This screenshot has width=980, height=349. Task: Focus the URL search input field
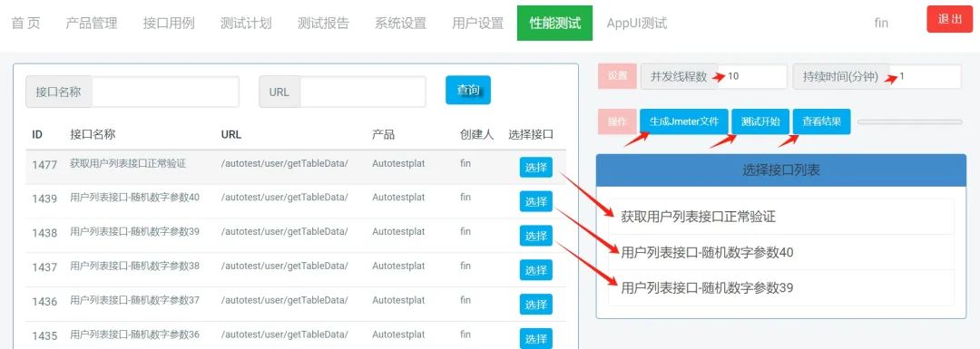[x=362, y=92]
